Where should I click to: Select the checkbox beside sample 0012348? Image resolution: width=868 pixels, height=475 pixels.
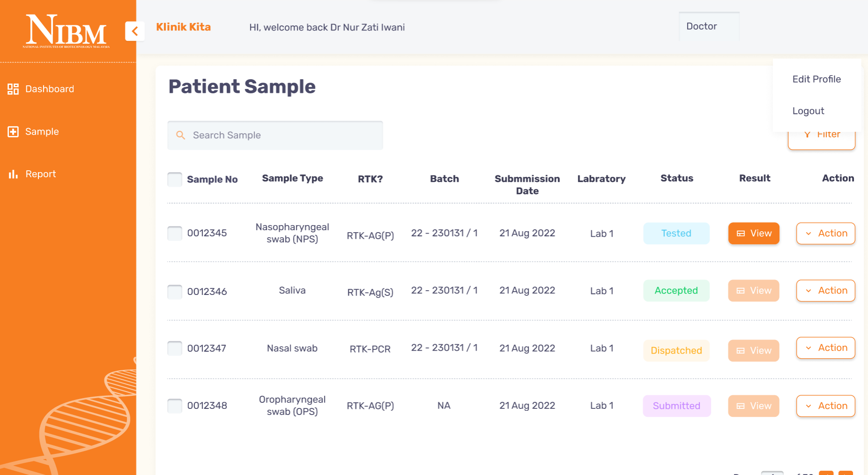(x=174, y=406)
